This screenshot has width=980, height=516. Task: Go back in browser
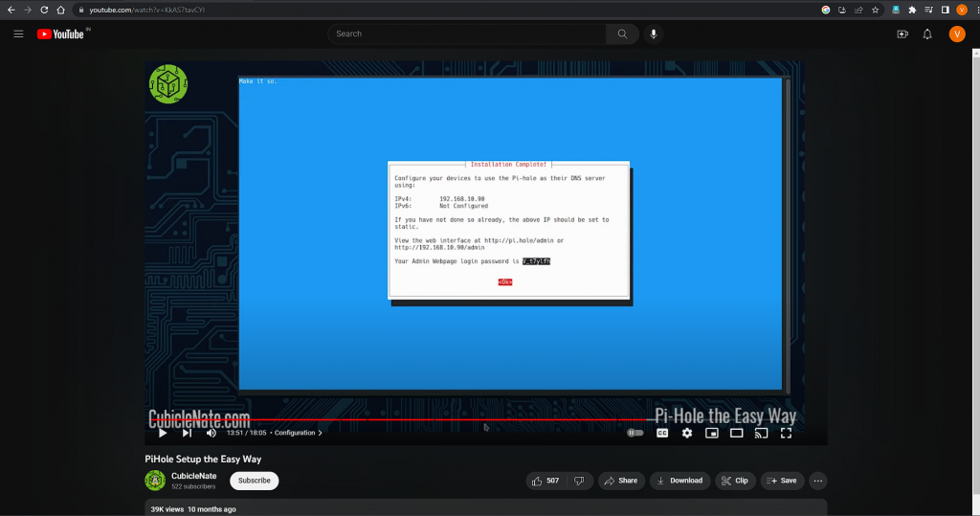tap(11, 10)
